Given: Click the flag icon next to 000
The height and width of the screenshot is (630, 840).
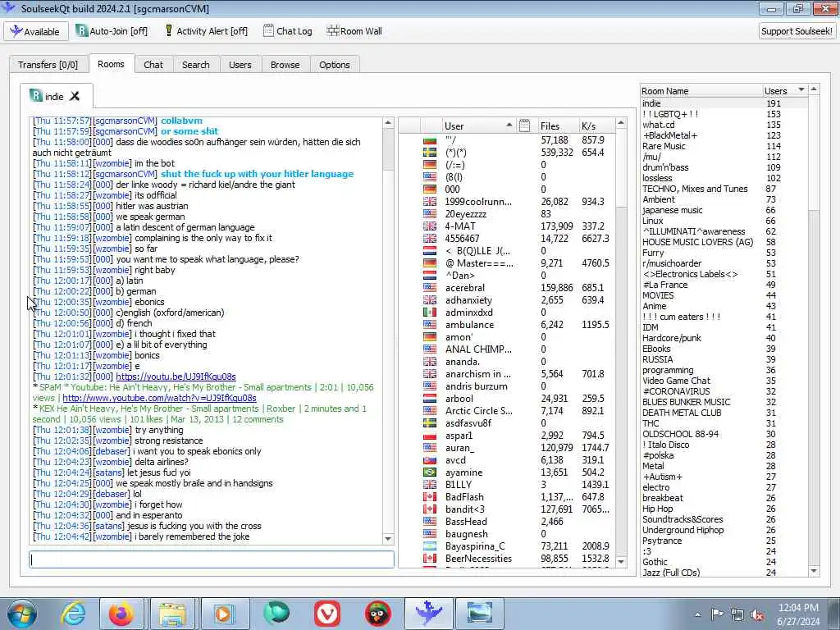Looking at the screenshot, I should pyautogui.click(x=430, y=189).
